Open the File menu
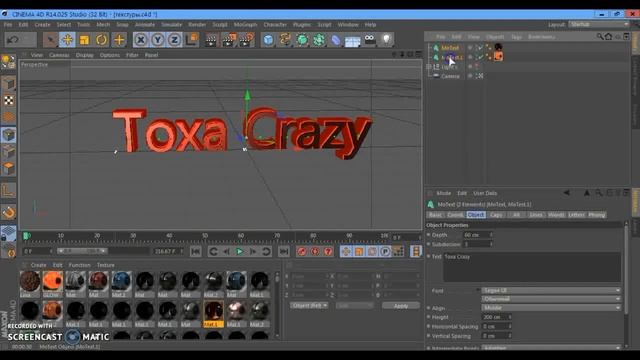Image resolution: width=640 pixels, height=360 pixels. point(8,25)
